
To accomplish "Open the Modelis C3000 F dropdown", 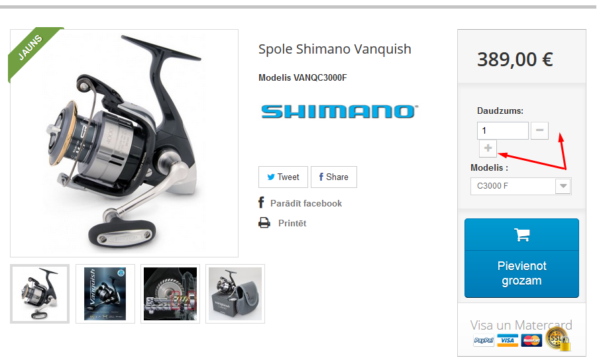I will tap(521, 186).
